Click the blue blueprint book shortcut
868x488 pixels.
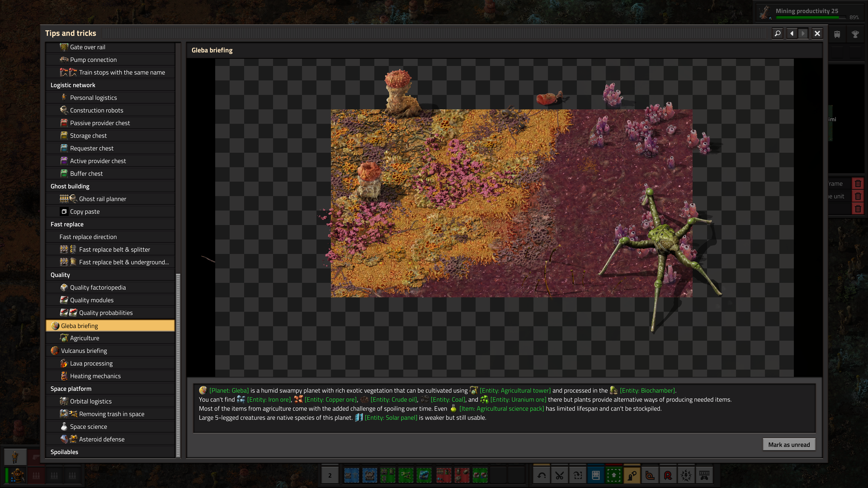[x=596, y=475]
